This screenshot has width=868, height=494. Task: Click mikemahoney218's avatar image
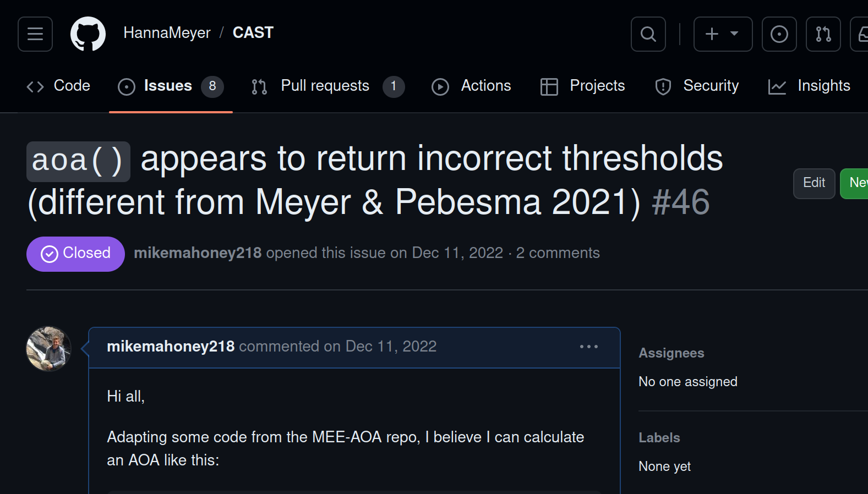pos(49,349)
